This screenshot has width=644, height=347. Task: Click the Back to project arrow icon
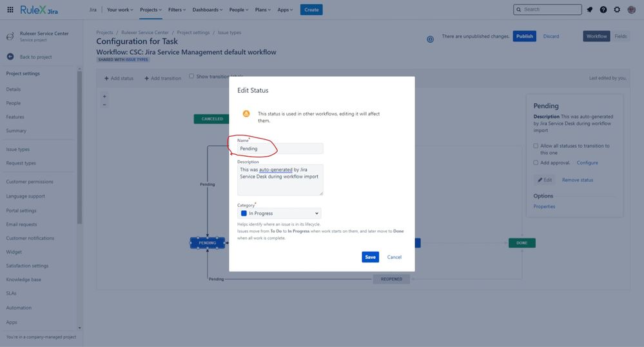(x=10, y=57)
